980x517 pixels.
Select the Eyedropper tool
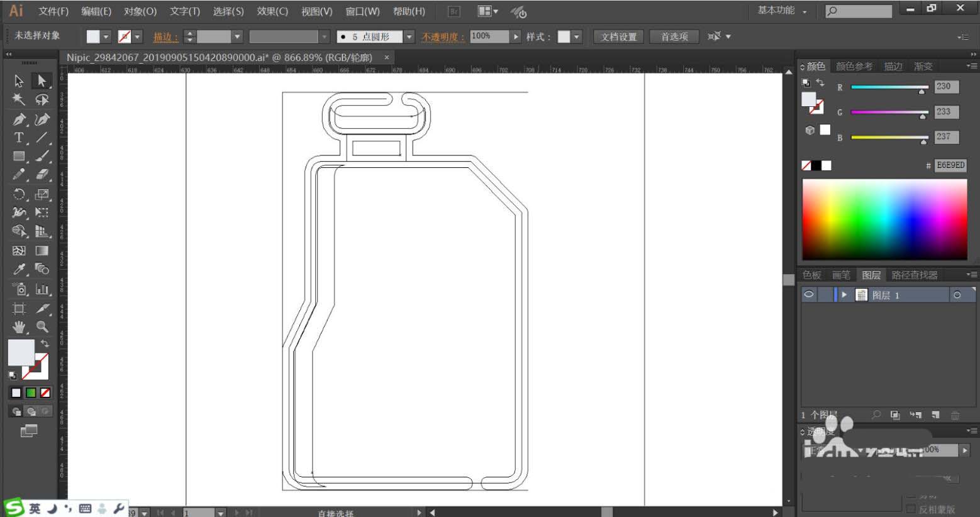[19, 269]
